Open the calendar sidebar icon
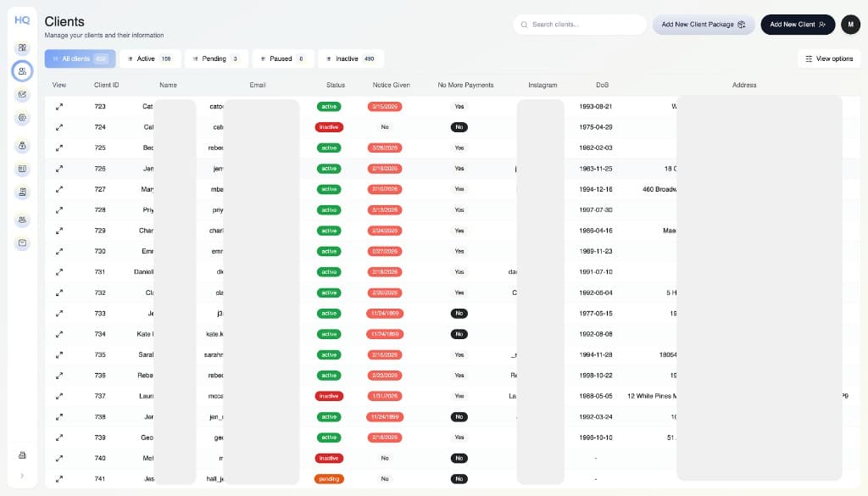The height and width of the screenshot is (496, 868). pyautogui.click(x=22, y=169)
